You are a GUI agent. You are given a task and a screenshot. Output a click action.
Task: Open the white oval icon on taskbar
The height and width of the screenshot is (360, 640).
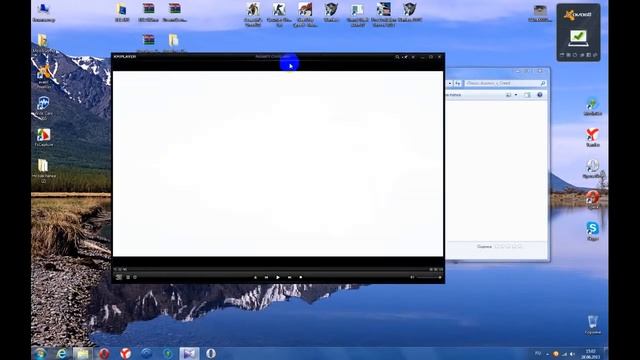(211, 353)
